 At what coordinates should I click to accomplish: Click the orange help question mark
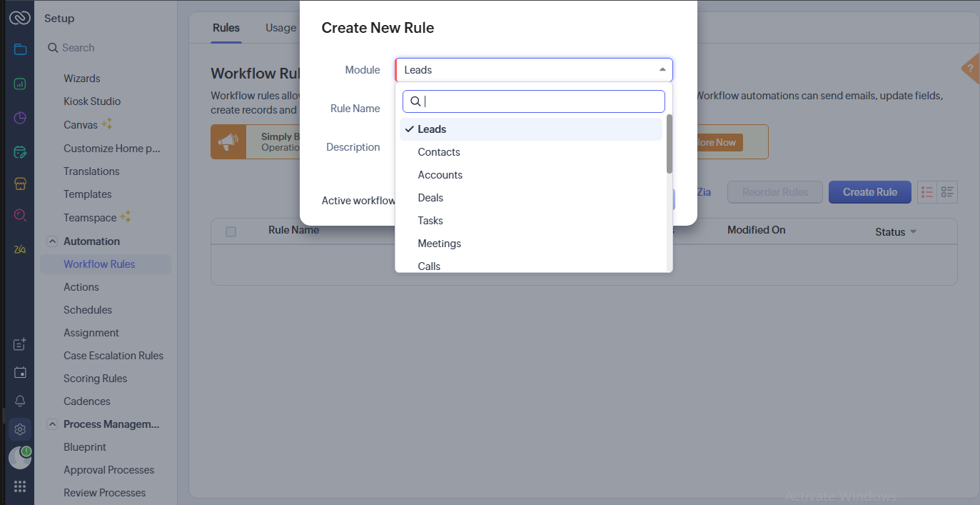[970, 69]
